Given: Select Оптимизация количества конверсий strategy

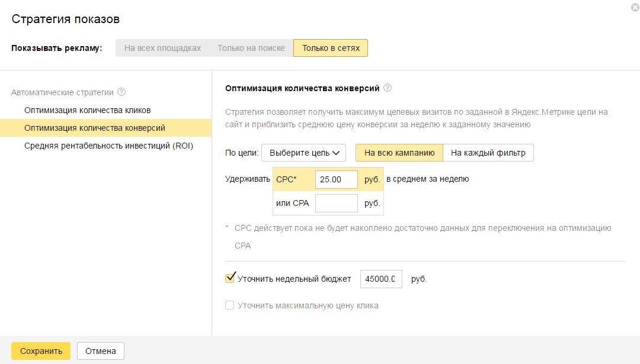Looking at the screenshot, I should [x=105, y=128].
